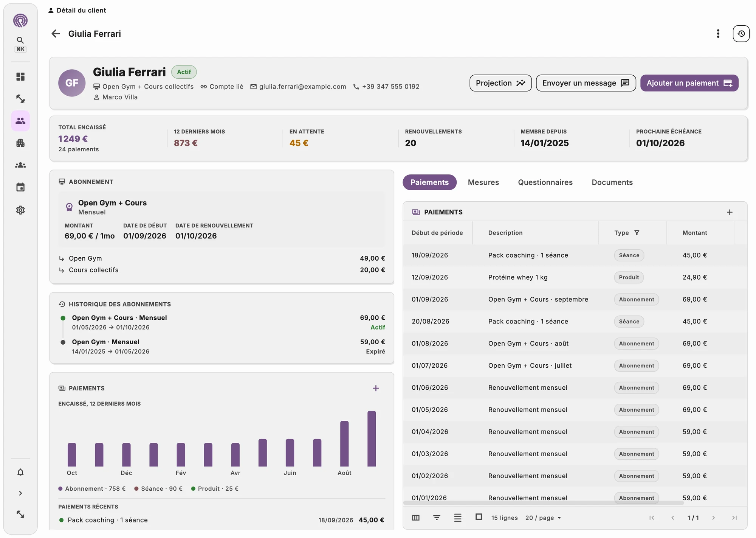756x538 pixels.
Task: Switch to the Mesures tab
Action: 483,182
